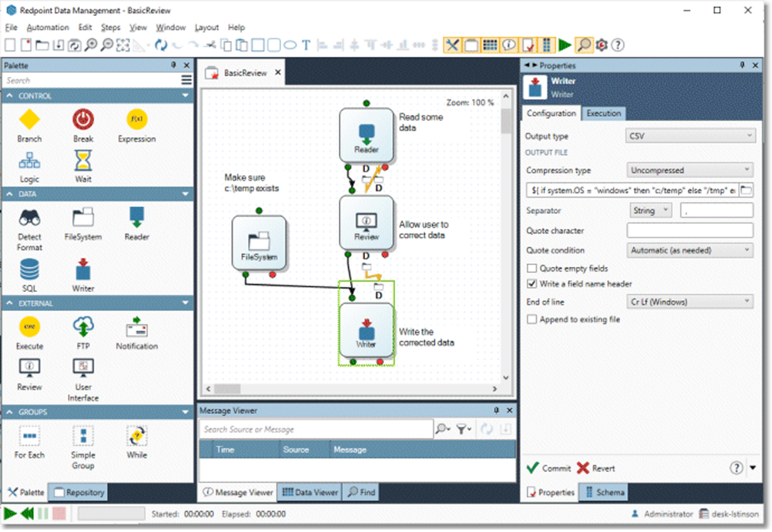The height and width of the screenshot is (532, 772).
Task: Collapse the CONTROL palette section
Action: point(185,96)
